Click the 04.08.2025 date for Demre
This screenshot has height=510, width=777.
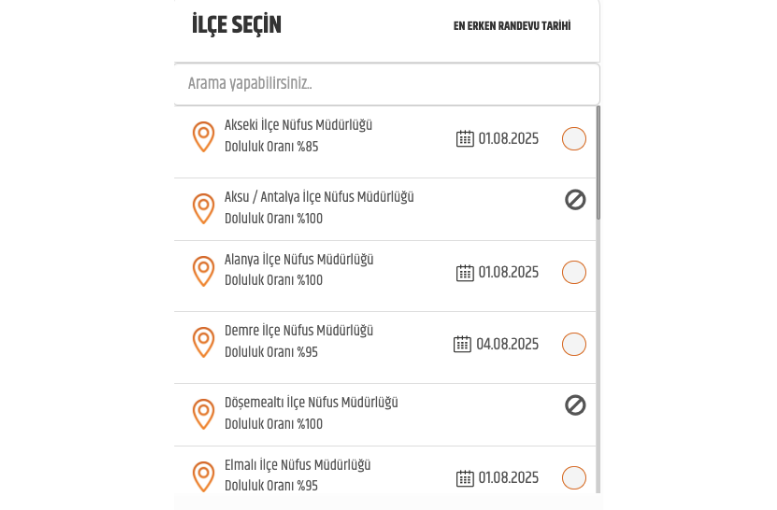tap(507, 344)
